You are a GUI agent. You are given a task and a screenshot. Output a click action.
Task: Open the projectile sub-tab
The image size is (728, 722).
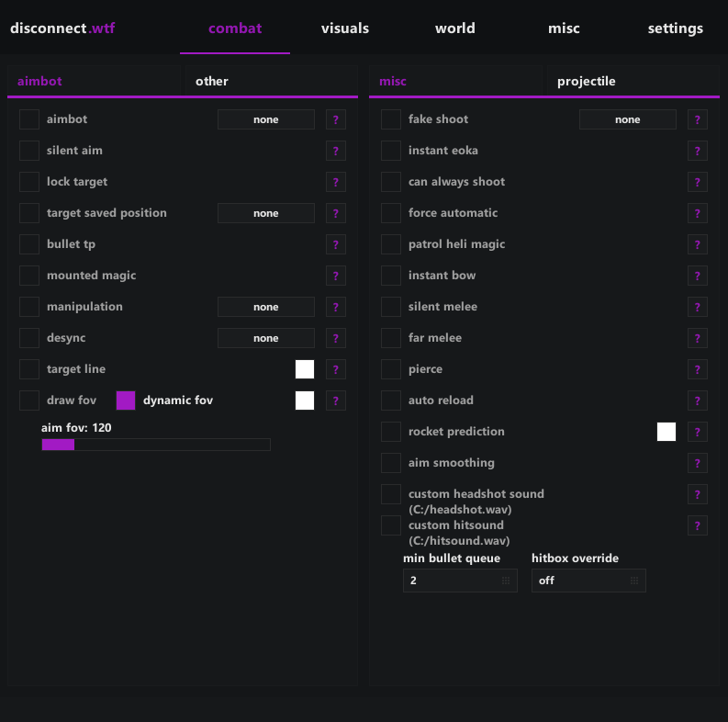(587, 82)
